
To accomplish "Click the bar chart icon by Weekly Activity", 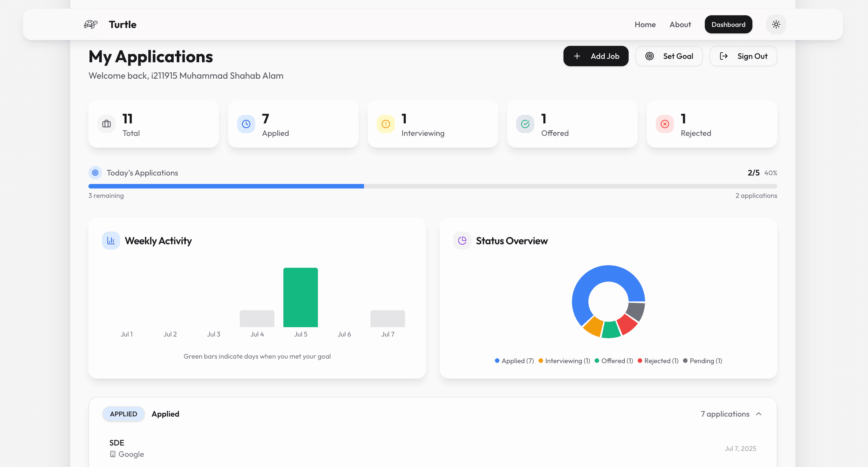I will pos(111,240).
